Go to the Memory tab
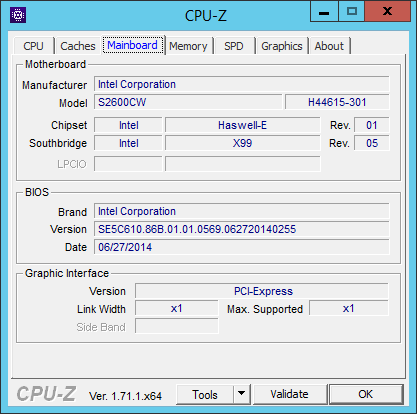417x414 pixels. point(188,46)
